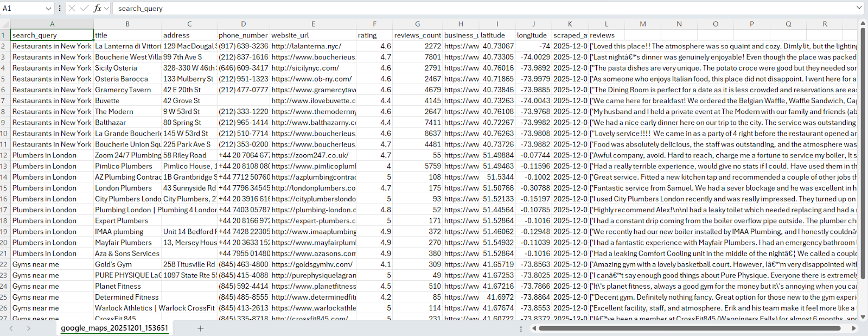The width and height of the screenshot is (868, 336).
Task: Select reviews count cell '5759'
Action: 418,166
